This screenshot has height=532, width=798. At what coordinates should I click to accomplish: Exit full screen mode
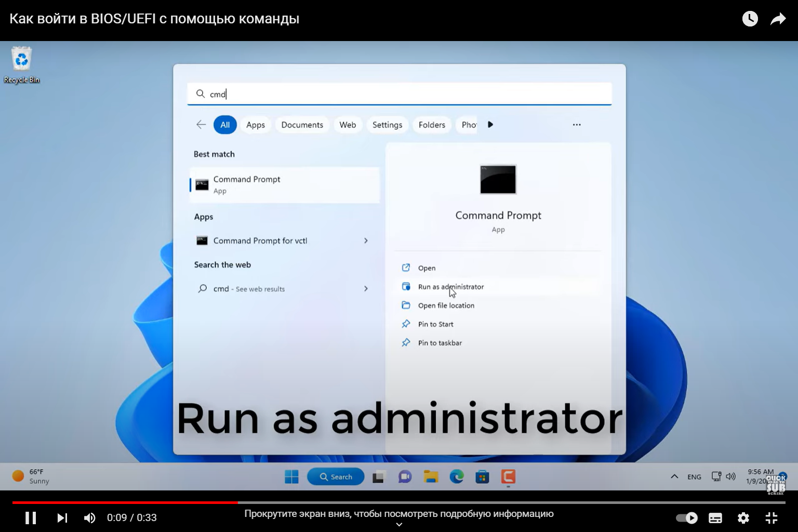[772, 517]
